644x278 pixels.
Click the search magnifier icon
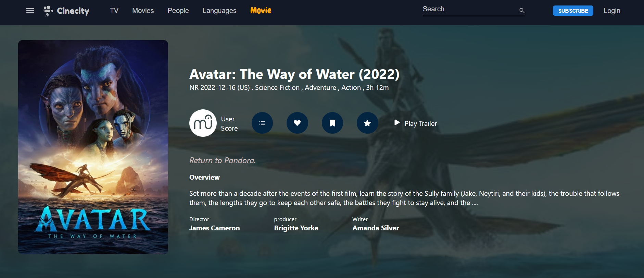(522, 11)
